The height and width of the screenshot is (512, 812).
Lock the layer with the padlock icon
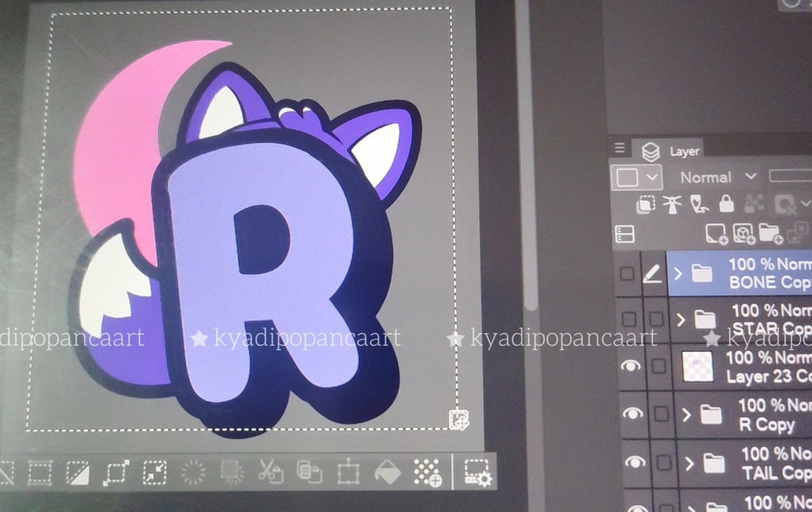(x=726, y=204)
